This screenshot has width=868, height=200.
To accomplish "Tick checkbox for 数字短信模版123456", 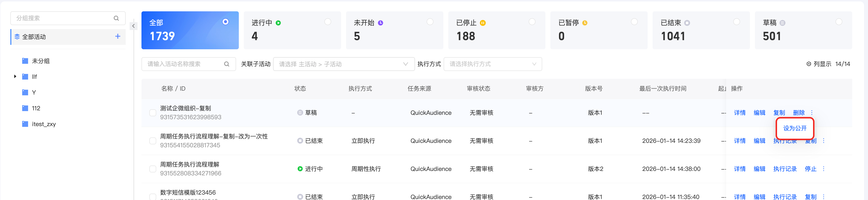I will pos(153,197).
